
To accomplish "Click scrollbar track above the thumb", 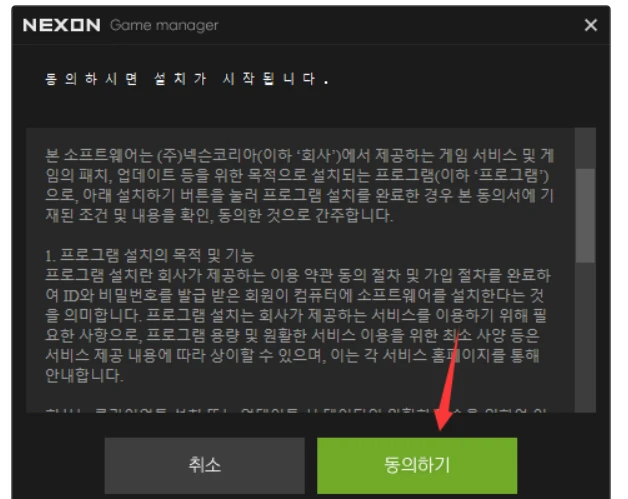I will [x=585, y=148].
